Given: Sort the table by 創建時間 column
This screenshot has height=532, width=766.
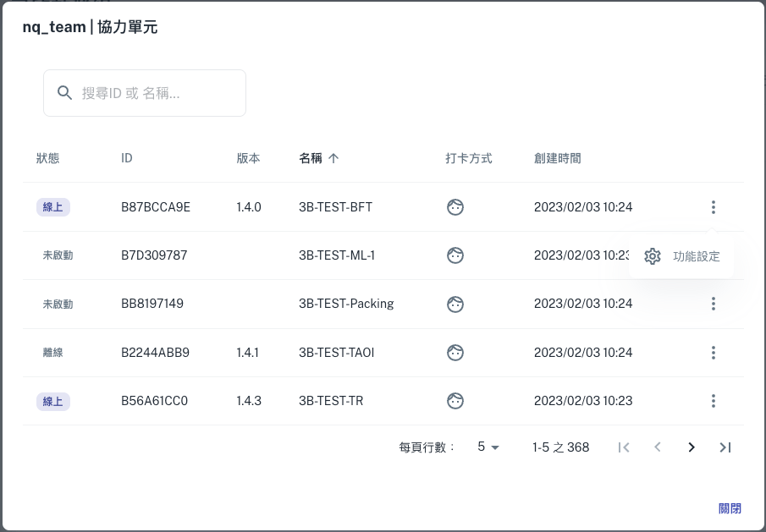Looking at the screenshot, I should coord(557,158).
